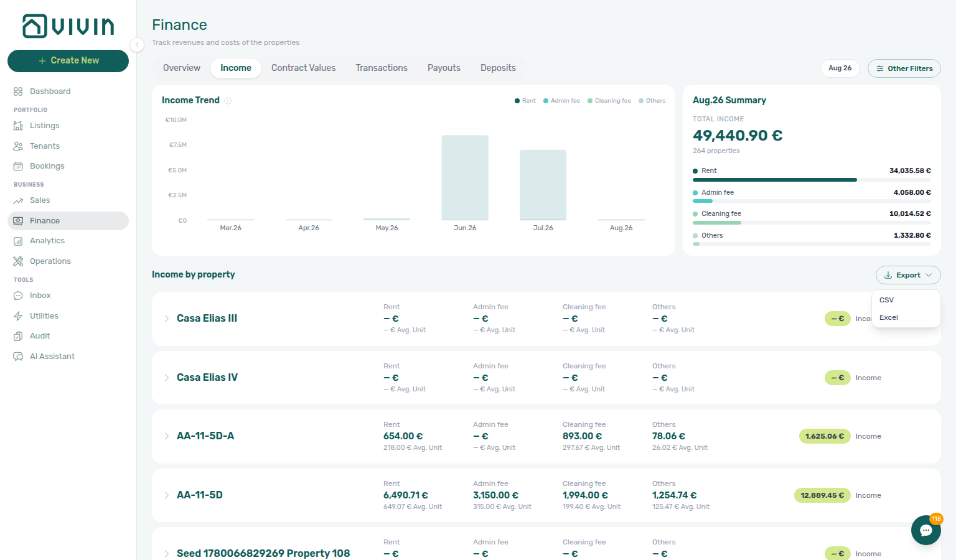
Task: Open Inbox via its chat bubble icon
Action: click(18, 296)
